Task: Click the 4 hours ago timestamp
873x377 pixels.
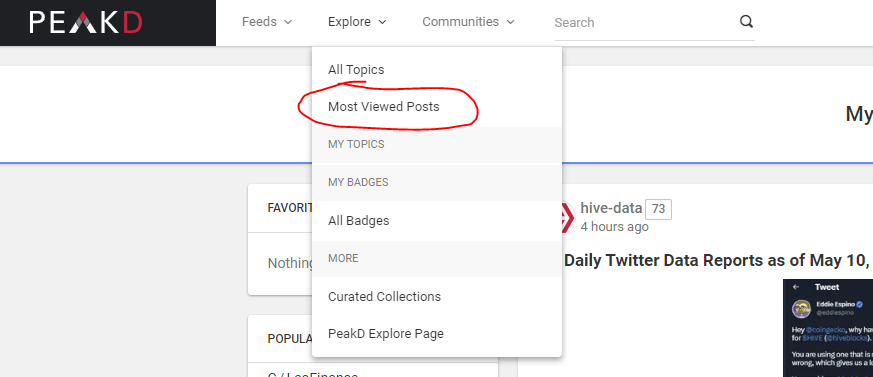Action: 614,227
